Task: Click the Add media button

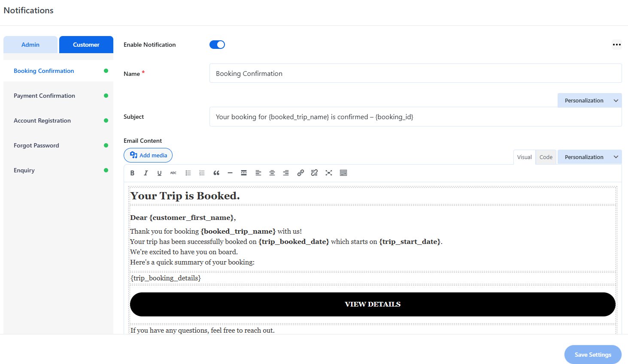Action: pos(148,155)
